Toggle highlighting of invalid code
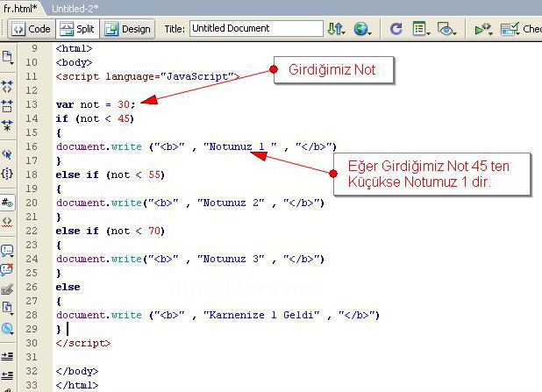The width and height of the screenshot is (542, 392). click(x=8, y=221)
